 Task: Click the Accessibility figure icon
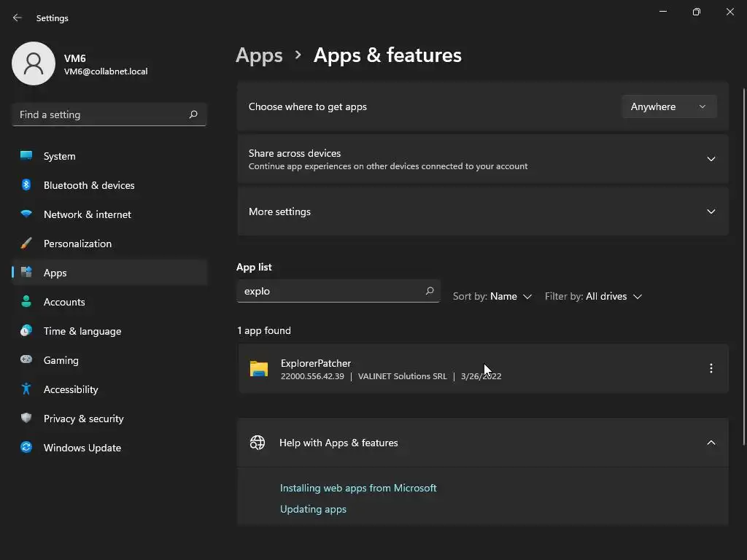click(x=26, y=389)
